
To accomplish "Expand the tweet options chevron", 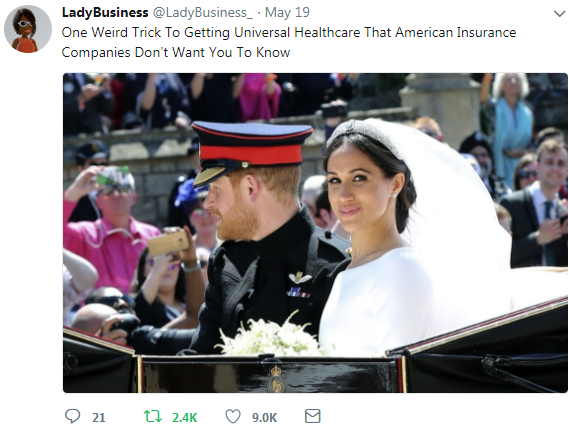I will click(559, 14).
